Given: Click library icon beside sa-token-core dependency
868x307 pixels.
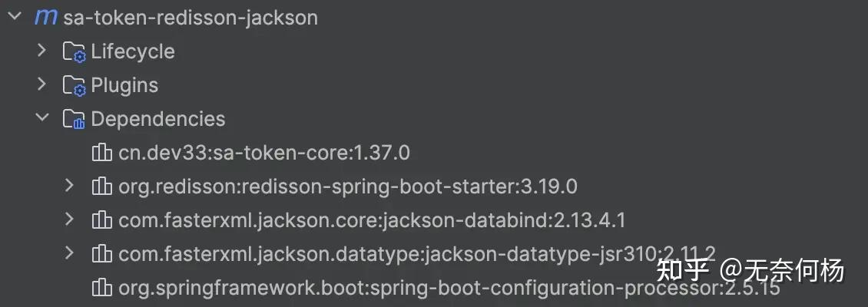Looking at the screenshot, I should tap(101, 153).
